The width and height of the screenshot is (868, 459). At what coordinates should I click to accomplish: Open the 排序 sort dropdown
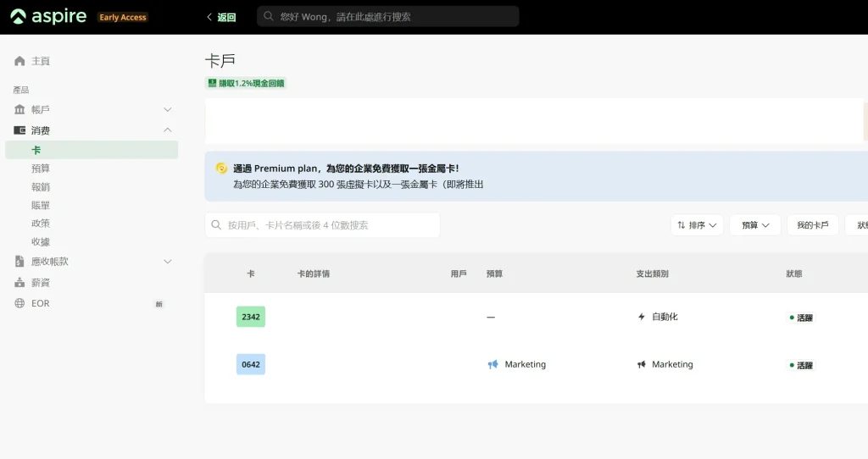coord(697,225)
